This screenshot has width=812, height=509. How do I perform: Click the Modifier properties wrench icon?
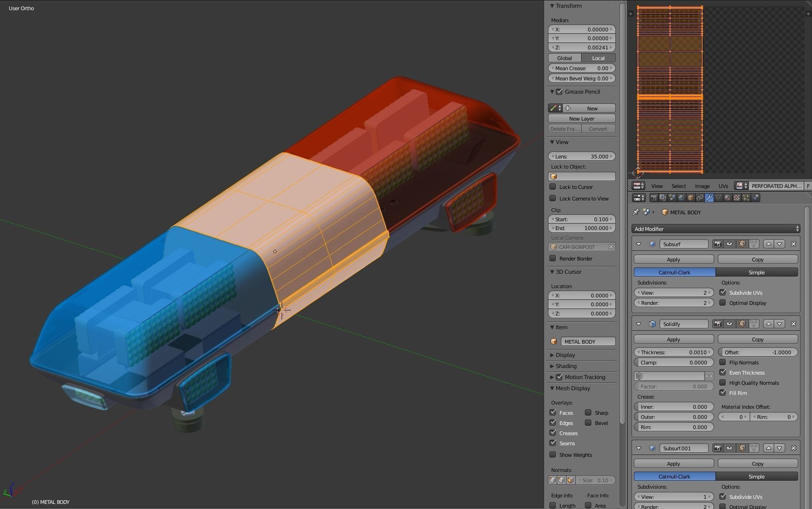tap(710, 198)
